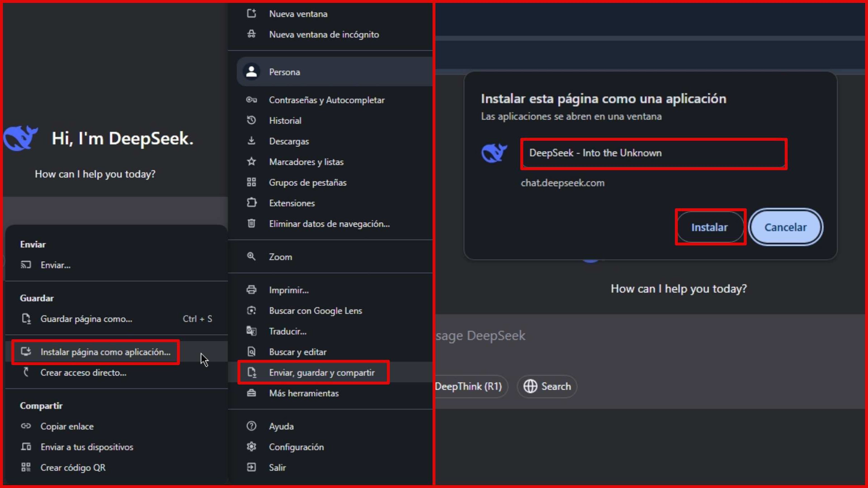Click Salir menu entry
This screenshot has width=868, height=488.
tap(330, 467)
